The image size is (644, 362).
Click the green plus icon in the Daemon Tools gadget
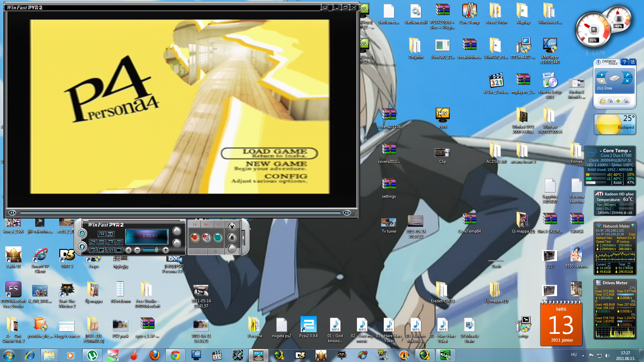point(618,101)
